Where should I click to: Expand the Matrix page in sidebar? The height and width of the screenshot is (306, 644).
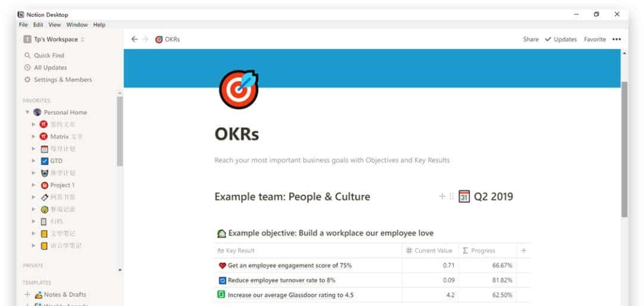(33, 137)
